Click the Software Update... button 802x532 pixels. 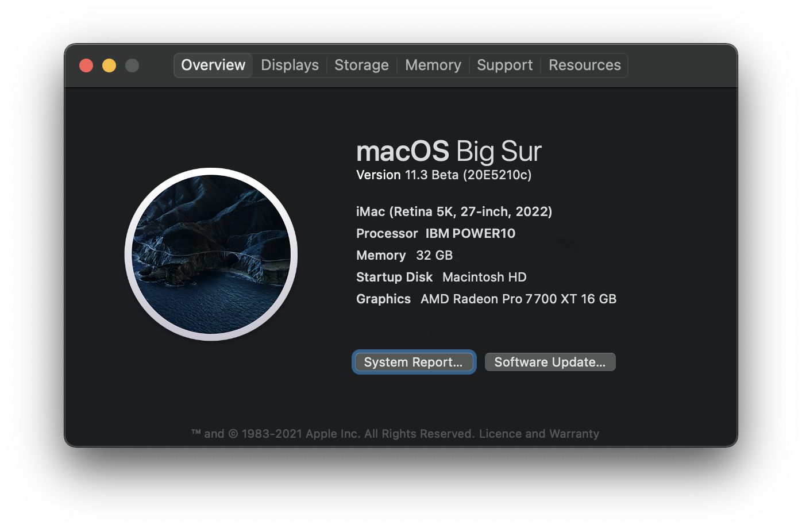(550, 362)
